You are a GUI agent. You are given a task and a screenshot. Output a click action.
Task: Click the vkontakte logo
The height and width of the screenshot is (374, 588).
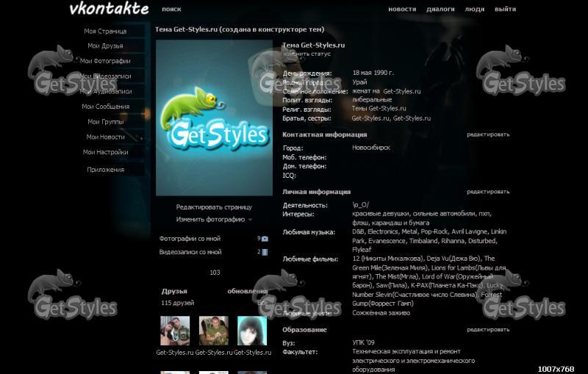click(x=109, y=9)
